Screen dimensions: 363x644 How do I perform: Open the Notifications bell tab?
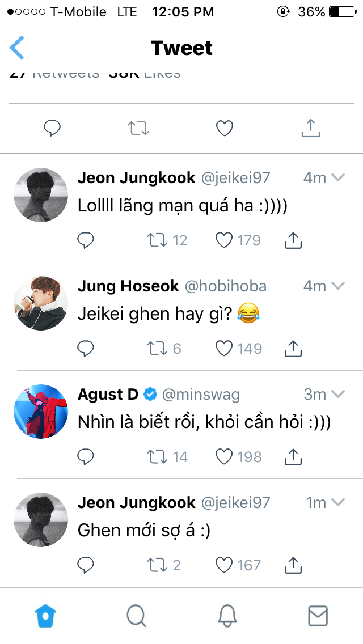[x=227, y=616]
